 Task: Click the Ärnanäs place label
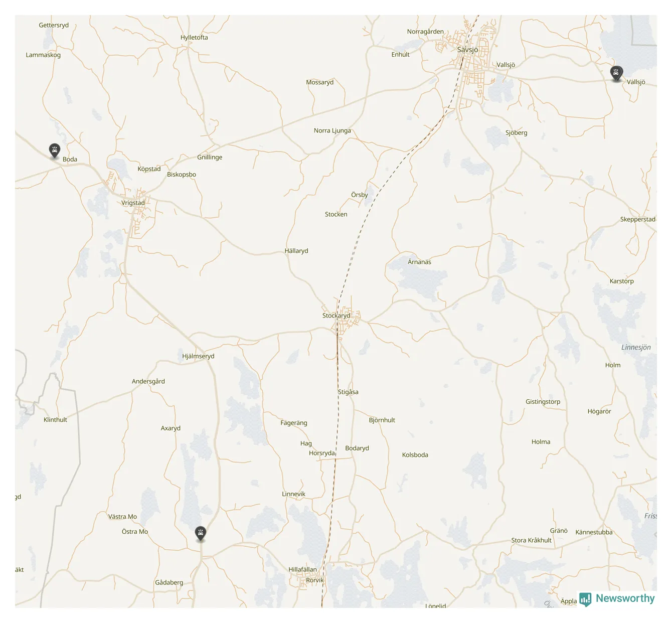click(x=419, y=262)
